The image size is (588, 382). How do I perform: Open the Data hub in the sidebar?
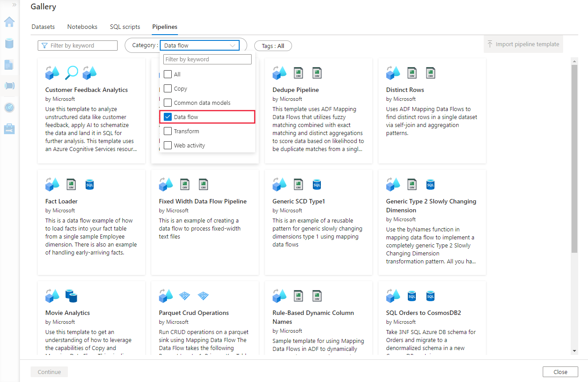[9, 44]
